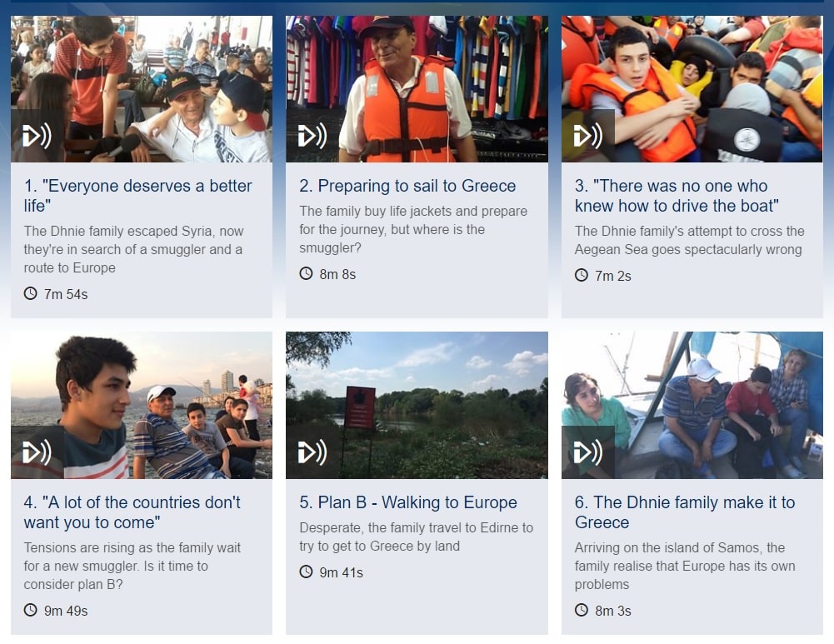
Task: Open "There was no one who knew" episode
Action: click(677, 195)
